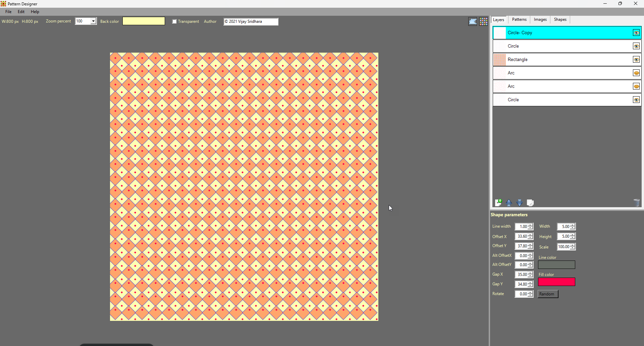The height and width of the screenshot is (346, 644).
Task: Enable the Transparent checkbox
Action: click(x=174, y=21)
